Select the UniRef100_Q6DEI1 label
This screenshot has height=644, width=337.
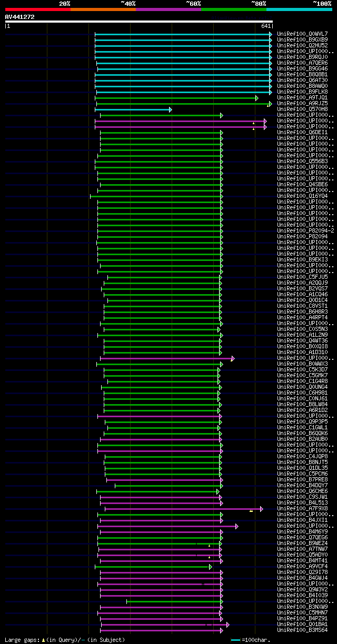[x=302, y=132]
